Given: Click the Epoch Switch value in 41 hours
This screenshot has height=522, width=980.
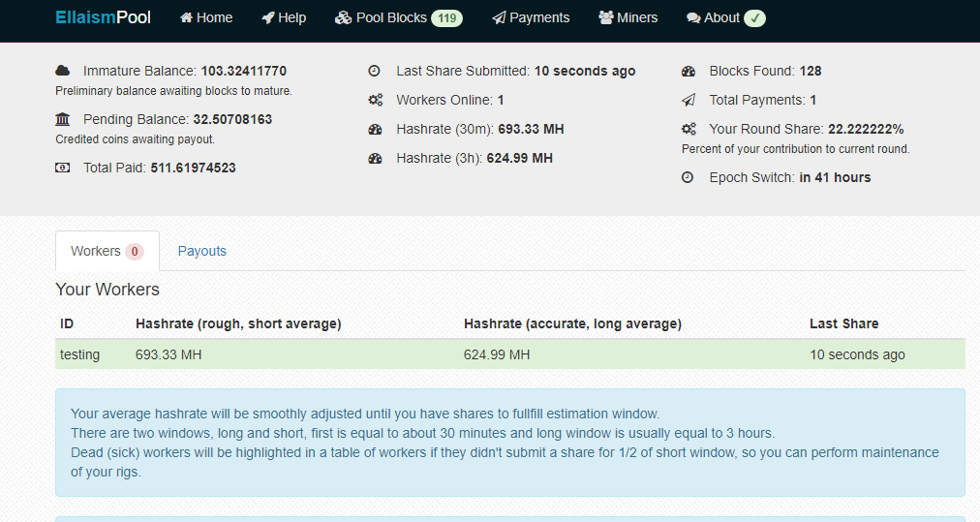Looking at the screenshot, I should coord(835,177).
